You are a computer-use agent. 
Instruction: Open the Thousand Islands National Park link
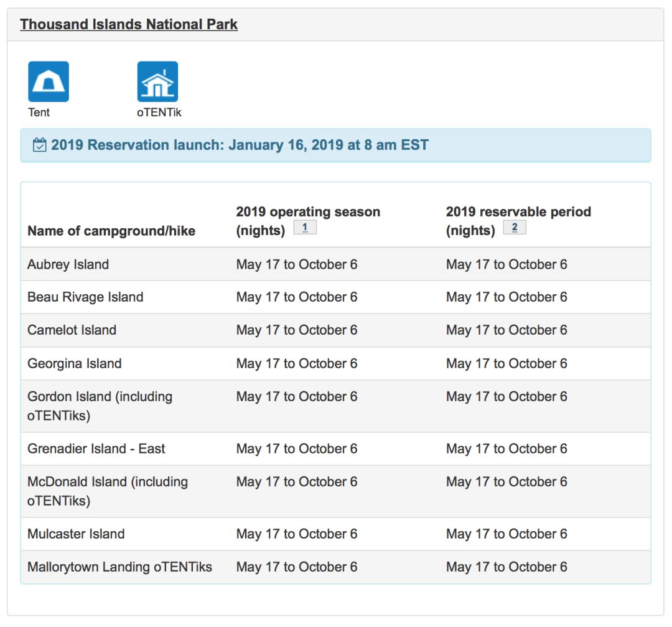[129, 24]
